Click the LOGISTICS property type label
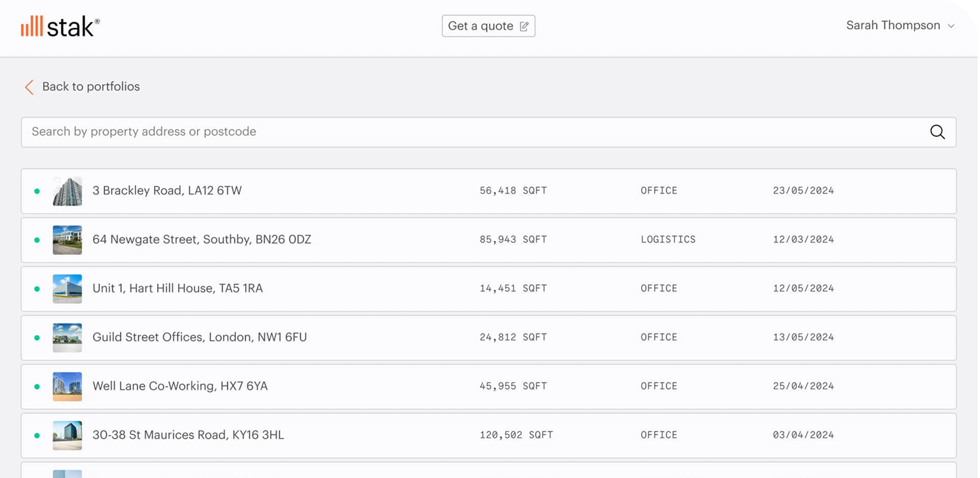The height and width of the screenshot is (478, 980). coord(667,240)
